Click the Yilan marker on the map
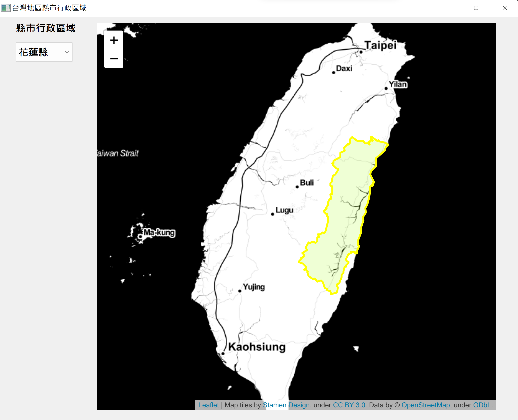Screen dimensions: 518x420 point(386,88)
